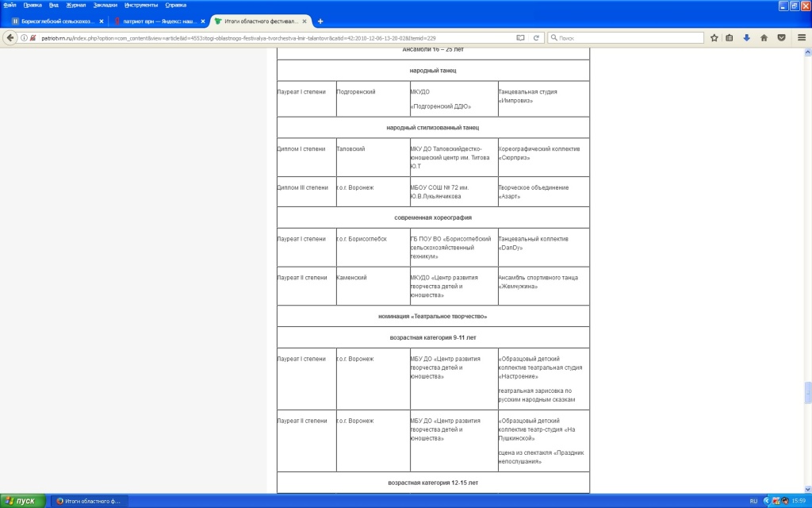Screen dimensions: 812x508
Task: Click the 15:59 clock in tray
Action: 799,502
